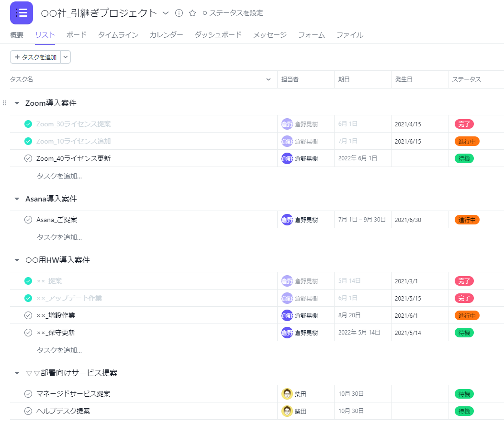
Task: Mark ××_増設作業 as complete
Action: [28, 316]
